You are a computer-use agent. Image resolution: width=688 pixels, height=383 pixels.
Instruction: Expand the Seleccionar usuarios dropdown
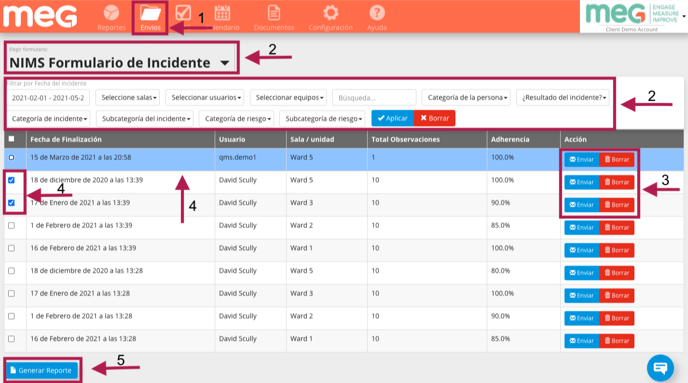coord(205,97)
